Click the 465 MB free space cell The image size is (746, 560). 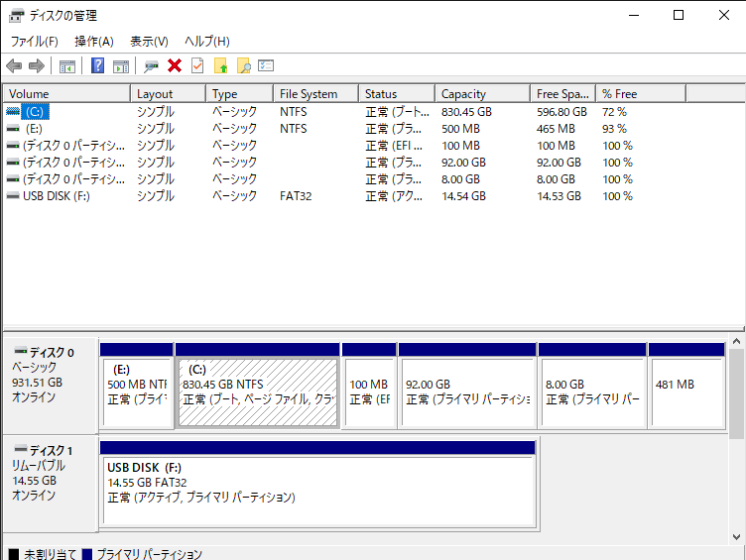pos(556,128)
